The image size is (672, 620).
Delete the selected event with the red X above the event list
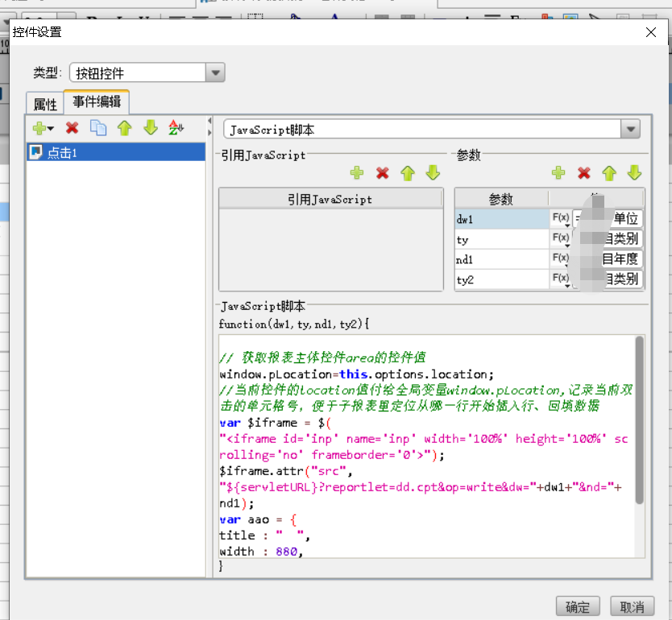point(72,128)
